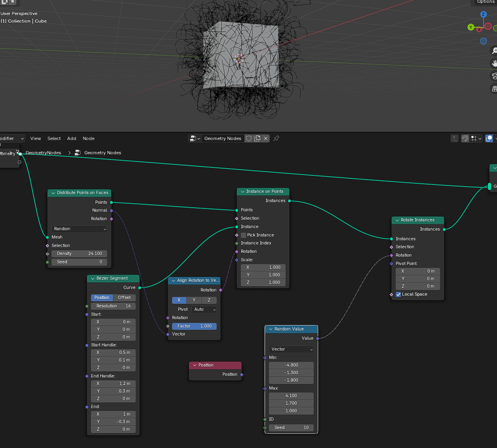Select Y axis in Align Rotation node

pos(194,300)
